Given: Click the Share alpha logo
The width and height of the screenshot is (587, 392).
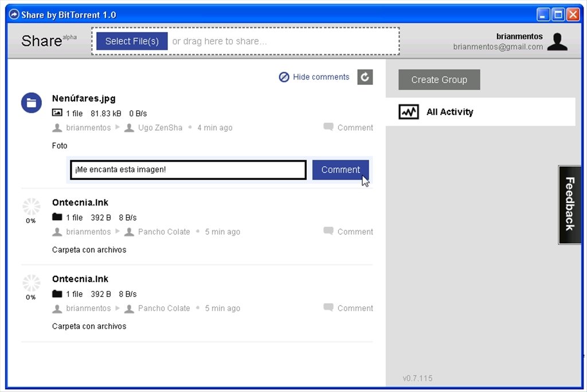Looking at the screenshot, I should (49, 41).
